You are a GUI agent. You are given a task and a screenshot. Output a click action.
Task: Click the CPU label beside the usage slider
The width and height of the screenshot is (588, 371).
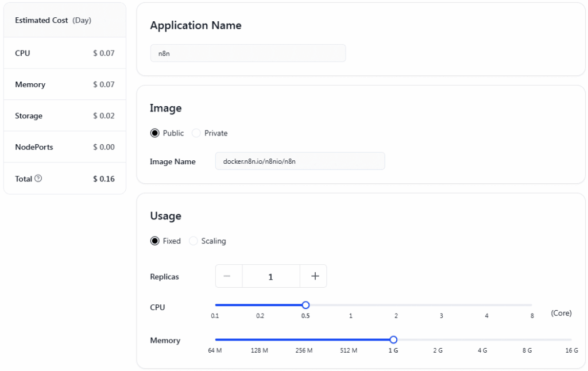coord(157,307)
